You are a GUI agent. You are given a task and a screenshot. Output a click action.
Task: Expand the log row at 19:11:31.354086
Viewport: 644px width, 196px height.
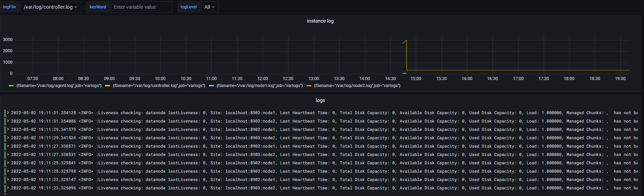(x=8, y=121)
